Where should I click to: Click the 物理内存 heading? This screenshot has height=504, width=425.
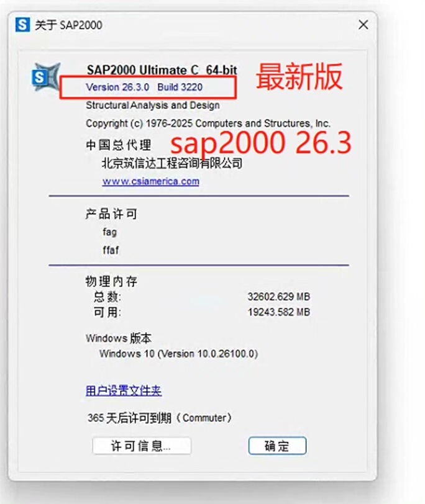(111, 281)
